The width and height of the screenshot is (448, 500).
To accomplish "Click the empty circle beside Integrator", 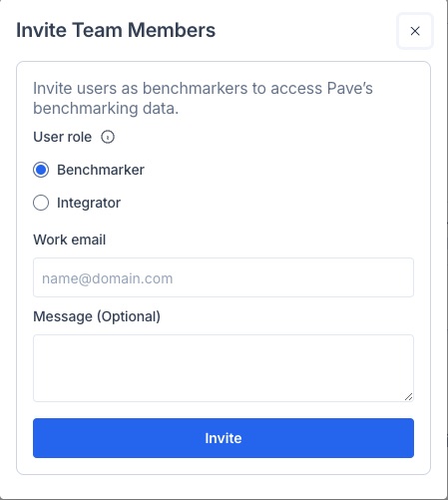I will coord(41,203).
